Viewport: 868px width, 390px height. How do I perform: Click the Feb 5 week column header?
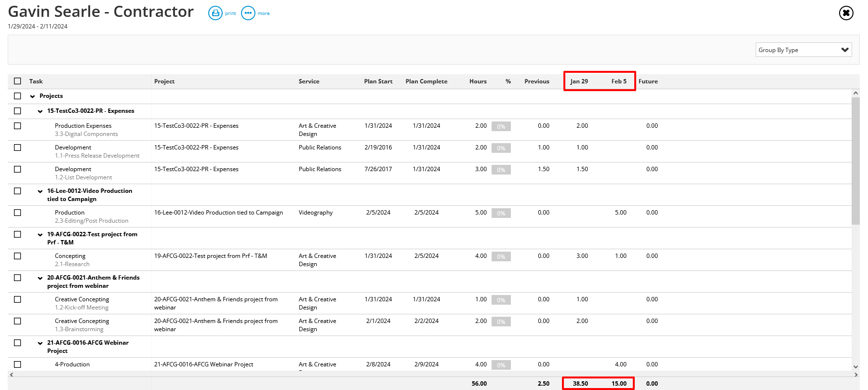coord(619,81)
